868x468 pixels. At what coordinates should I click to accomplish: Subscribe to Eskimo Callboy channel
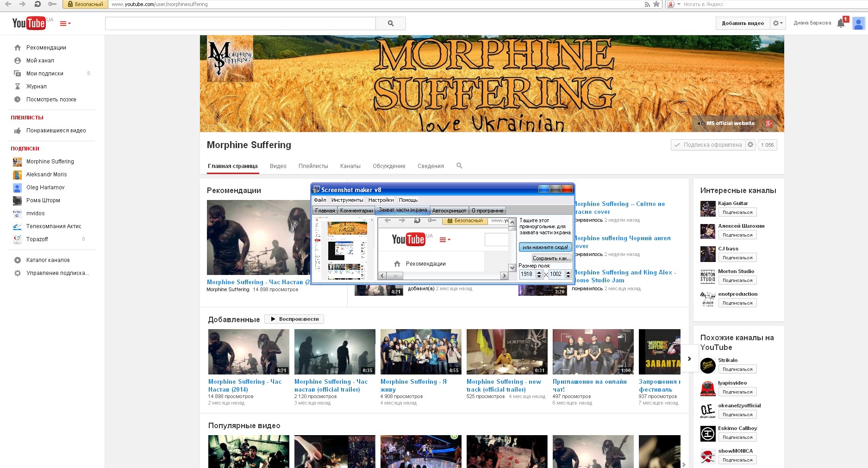[x=737, y=437]
